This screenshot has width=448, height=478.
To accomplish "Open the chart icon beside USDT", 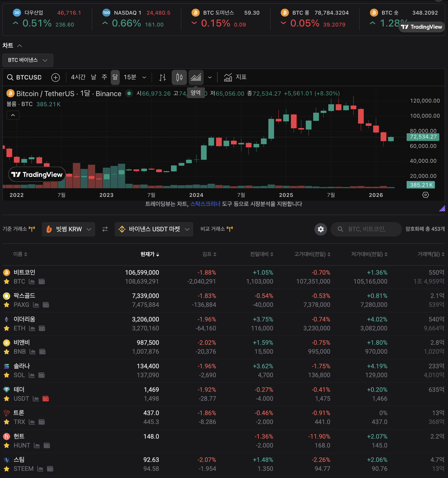I will pyautogui.click(x=36, y=399).
